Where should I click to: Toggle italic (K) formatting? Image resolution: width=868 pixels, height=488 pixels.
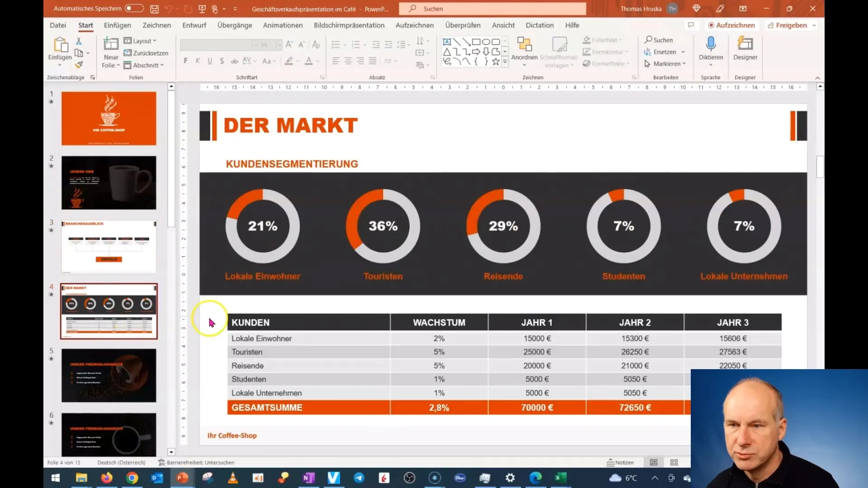coord(198,61)
